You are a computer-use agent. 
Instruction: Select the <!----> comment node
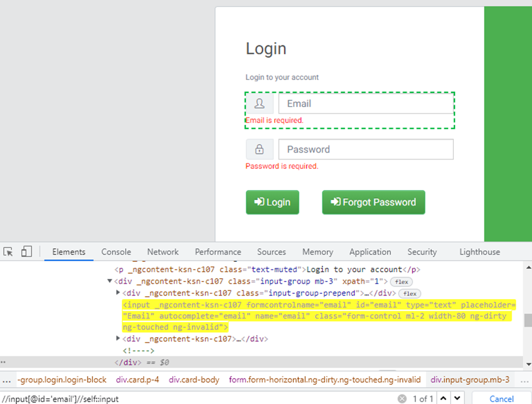click(138, 350)
